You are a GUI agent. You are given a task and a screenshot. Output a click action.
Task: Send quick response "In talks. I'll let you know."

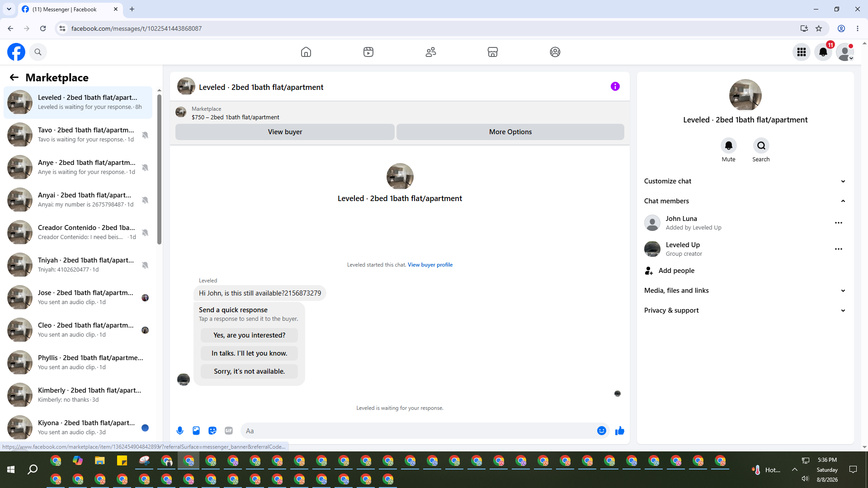249,353
